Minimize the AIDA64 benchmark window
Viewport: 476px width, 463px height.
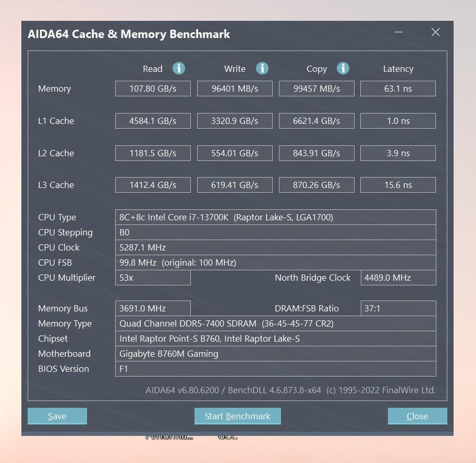click(399, 32)
